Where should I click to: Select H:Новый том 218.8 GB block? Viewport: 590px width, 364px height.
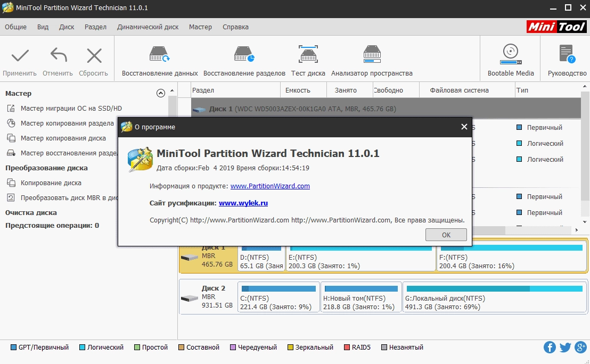(x=361, y=298)
